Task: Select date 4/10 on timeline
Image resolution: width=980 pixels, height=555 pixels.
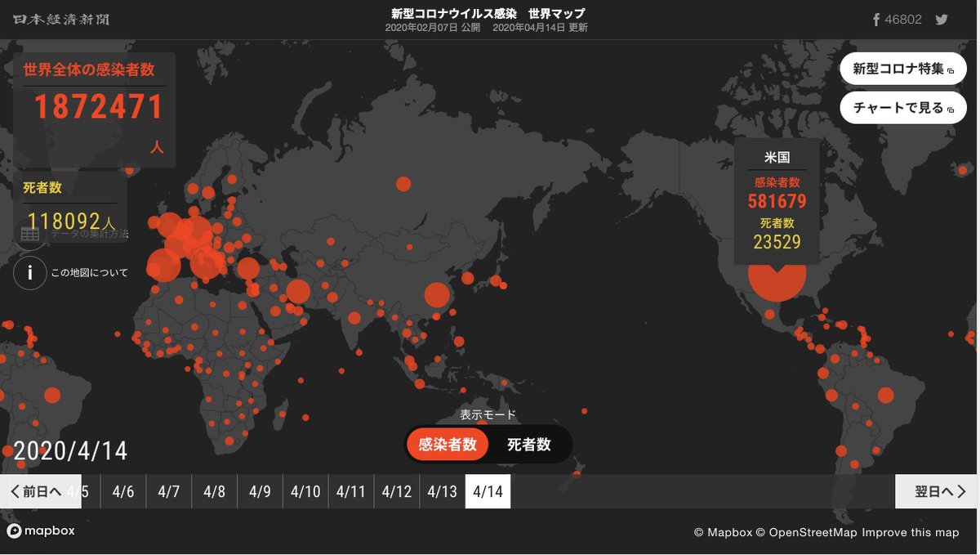Action: pyautogui.click(x=305, y=491)
